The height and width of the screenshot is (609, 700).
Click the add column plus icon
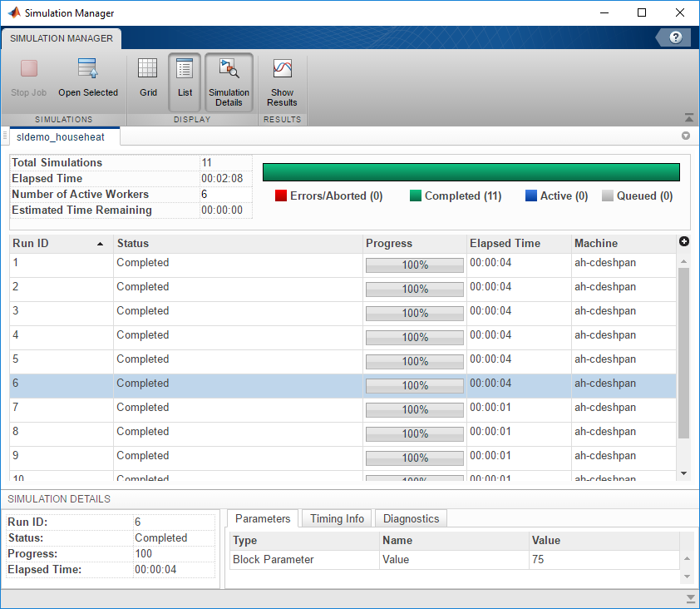[684, 242]
